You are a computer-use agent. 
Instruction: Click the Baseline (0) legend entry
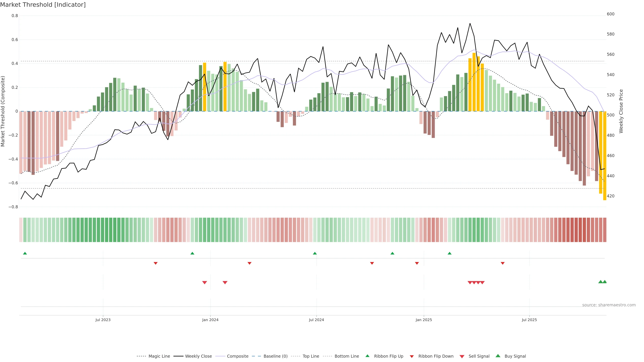pos(276,356)
